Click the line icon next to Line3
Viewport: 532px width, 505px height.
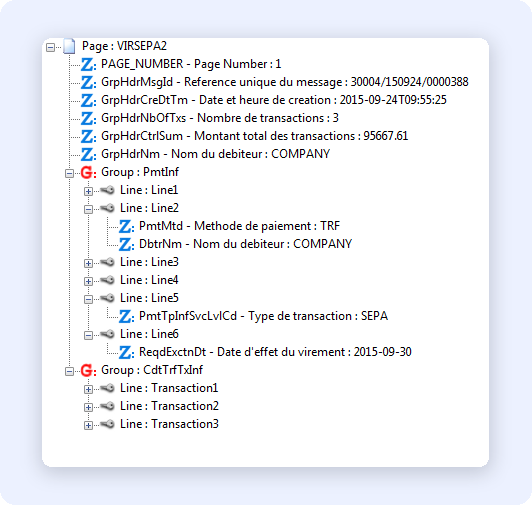[x=108, y=262]
